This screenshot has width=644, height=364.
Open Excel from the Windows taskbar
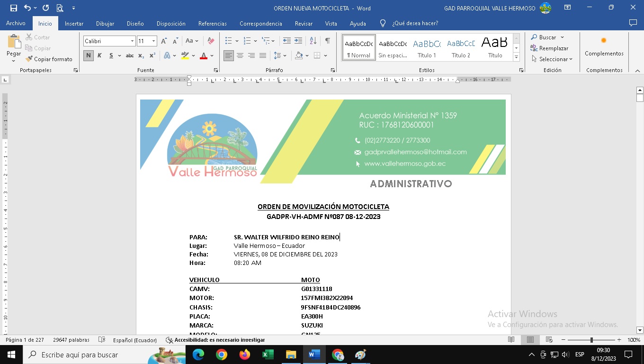tap(268, 355)
